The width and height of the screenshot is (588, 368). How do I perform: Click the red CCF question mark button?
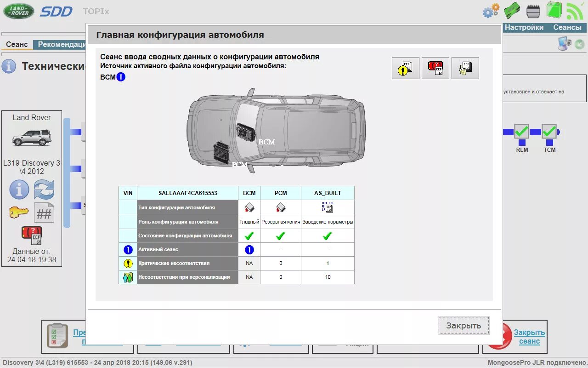pyautogui.click(x=435, y=68)
